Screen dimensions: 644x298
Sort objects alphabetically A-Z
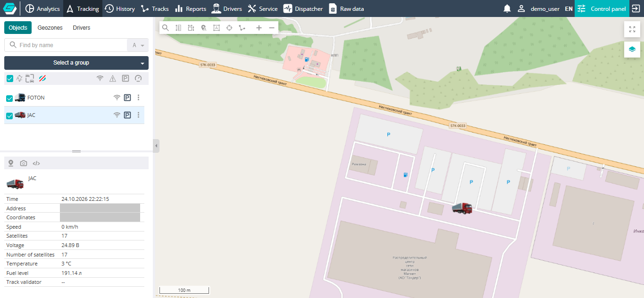19,79
